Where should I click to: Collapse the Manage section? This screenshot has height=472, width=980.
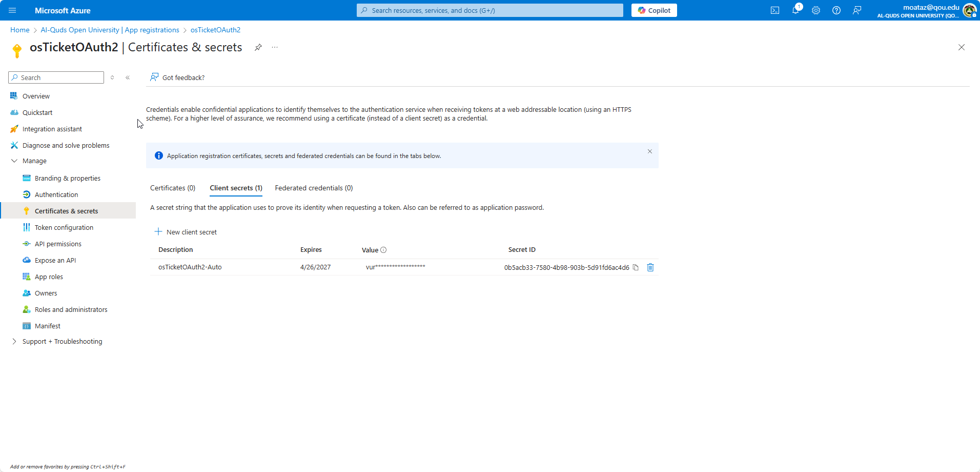pyautogui.click(x=14, y=161)
